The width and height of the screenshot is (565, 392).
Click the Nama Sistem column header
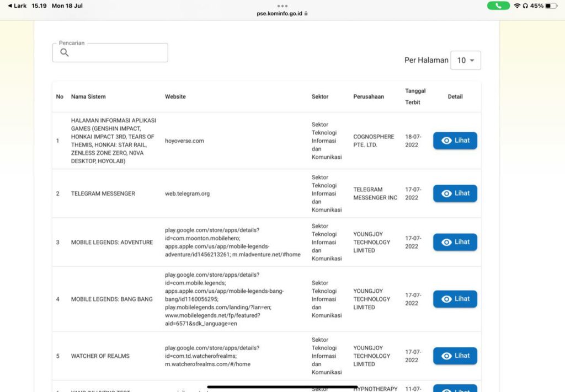[x=88, y=96]
